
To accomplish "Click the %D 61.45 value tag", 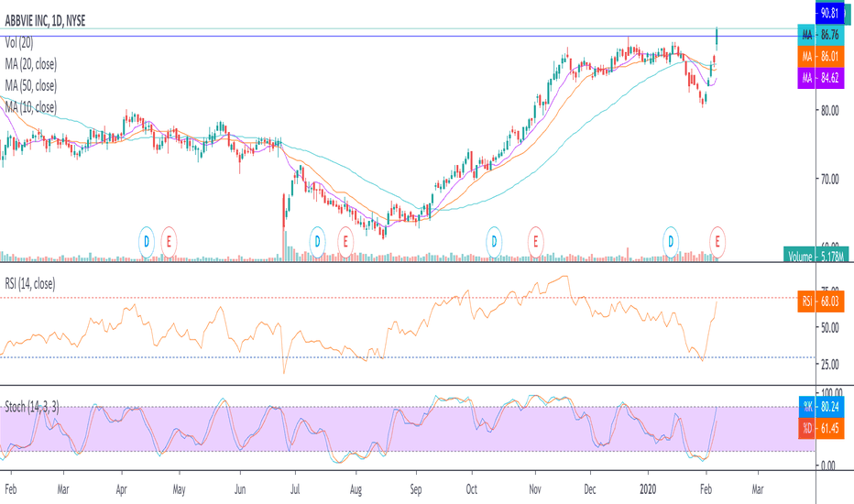I will click(x=821, y=428).
